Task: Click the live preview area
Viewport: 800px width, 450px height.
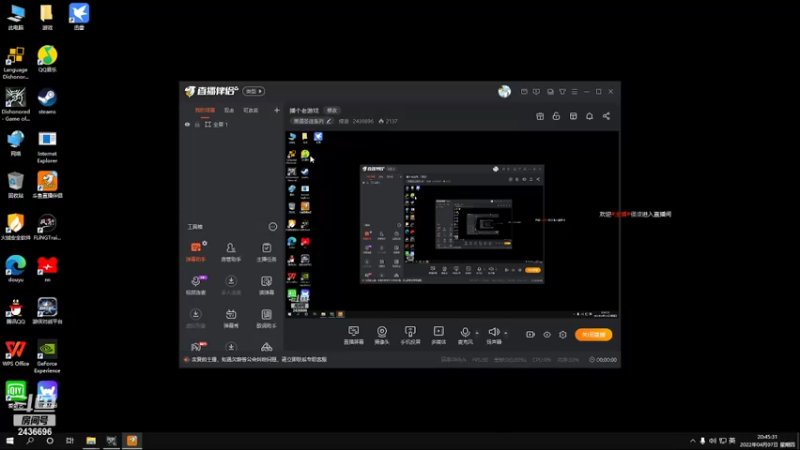Action: (452, 224)
